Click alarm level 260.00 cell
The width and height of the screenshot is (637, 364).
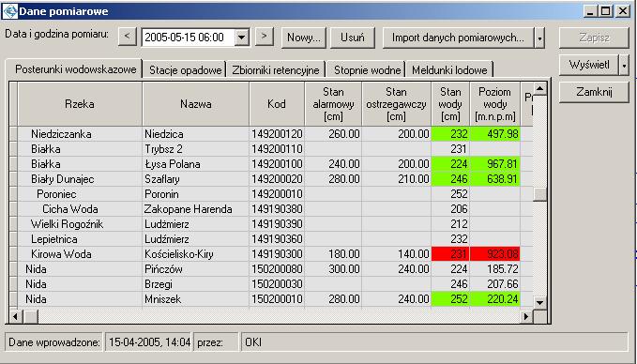[333, 134]
